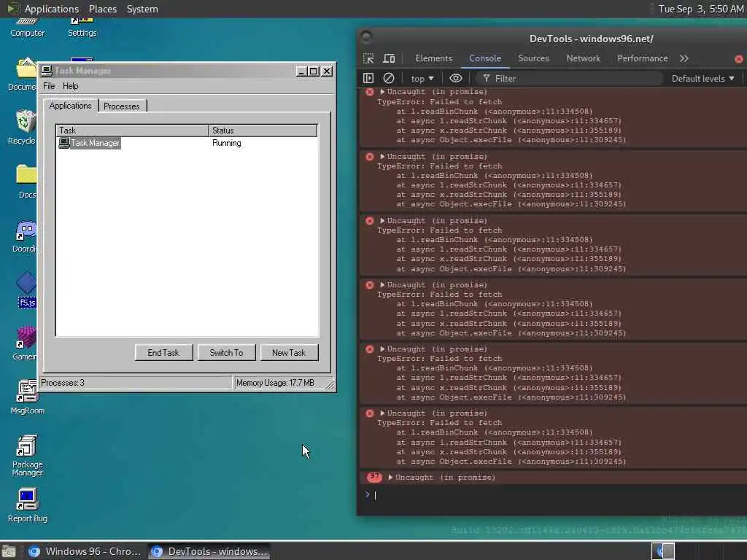747x560 pixels.
Task: Clear the console with the clear icon
Action: tap(389, 78)
